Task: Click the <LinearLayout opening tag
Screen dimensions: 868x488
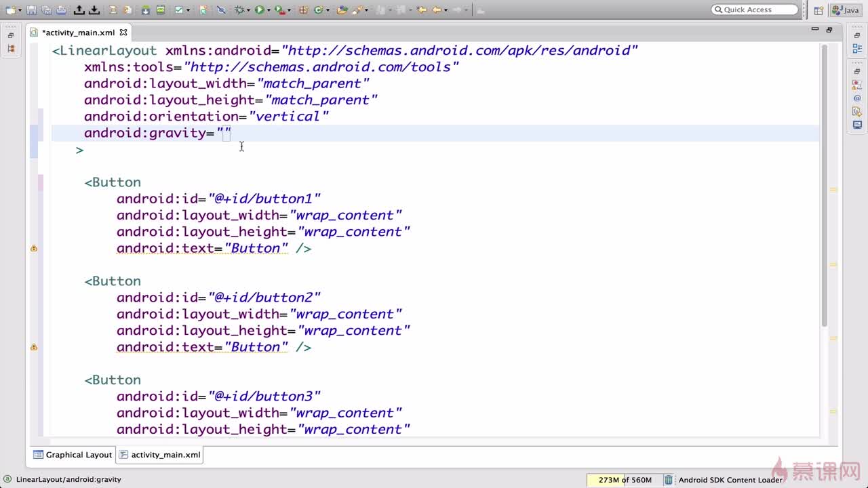Action: point(104,51)
